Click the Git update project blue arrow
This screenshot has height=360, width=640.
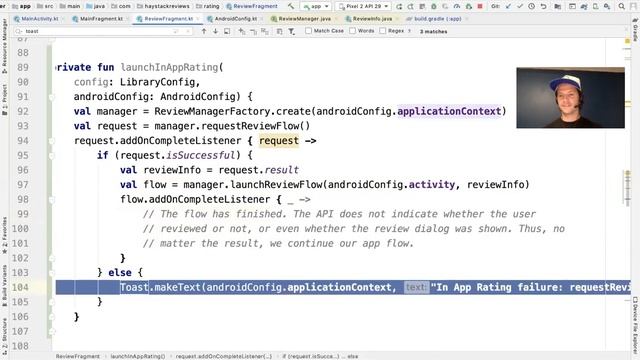click(508, 6)
